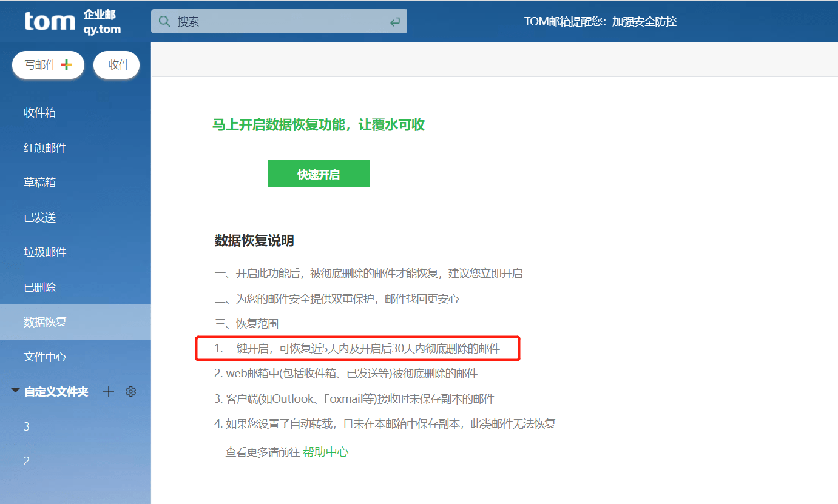Open the Deleted (已删除) folder

tap(40, 287)
